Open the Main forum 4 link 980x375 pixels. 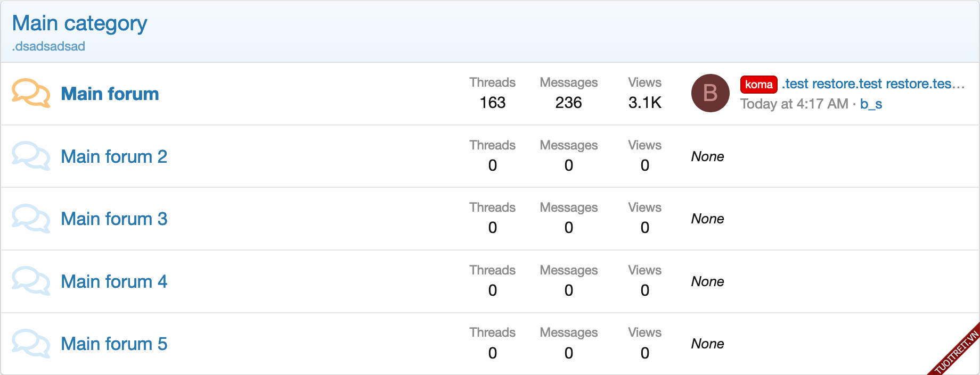click(x=114, y=281)
